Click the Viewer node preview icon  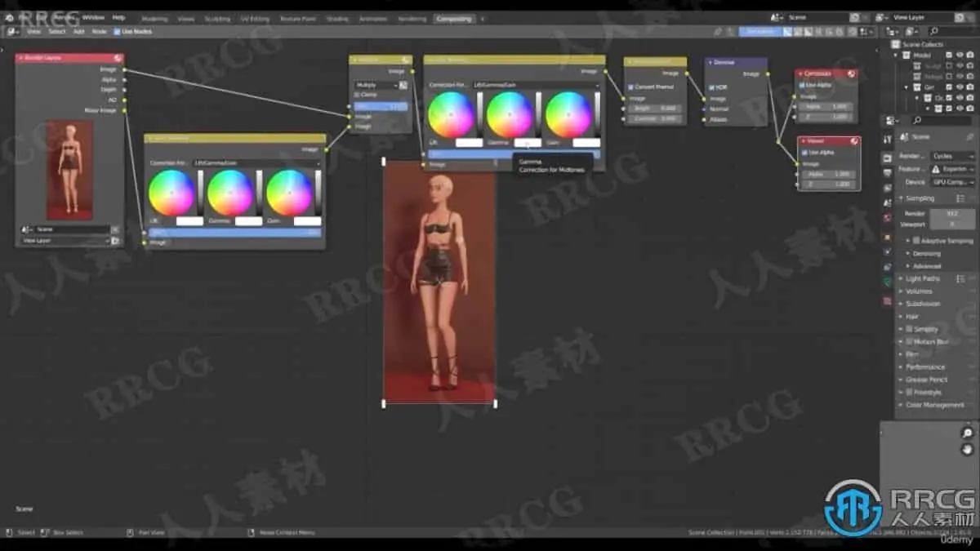tap(853, 140)
